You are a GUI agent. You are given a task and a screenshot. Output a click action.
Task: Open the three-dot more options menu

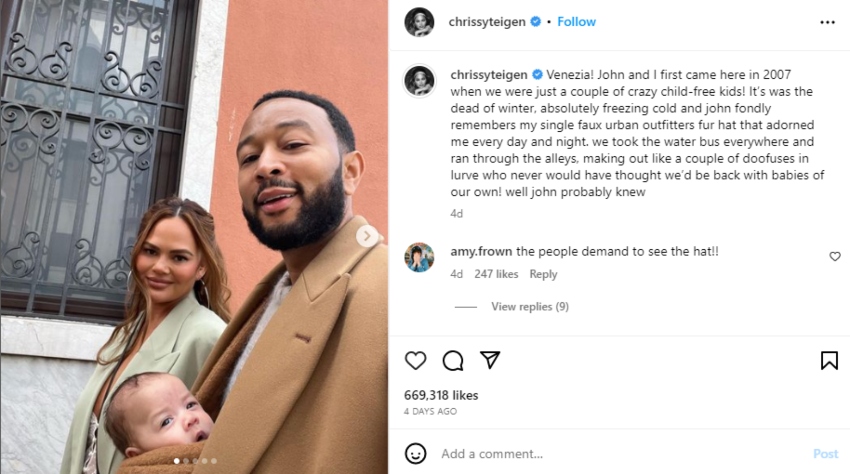(827, 22)
